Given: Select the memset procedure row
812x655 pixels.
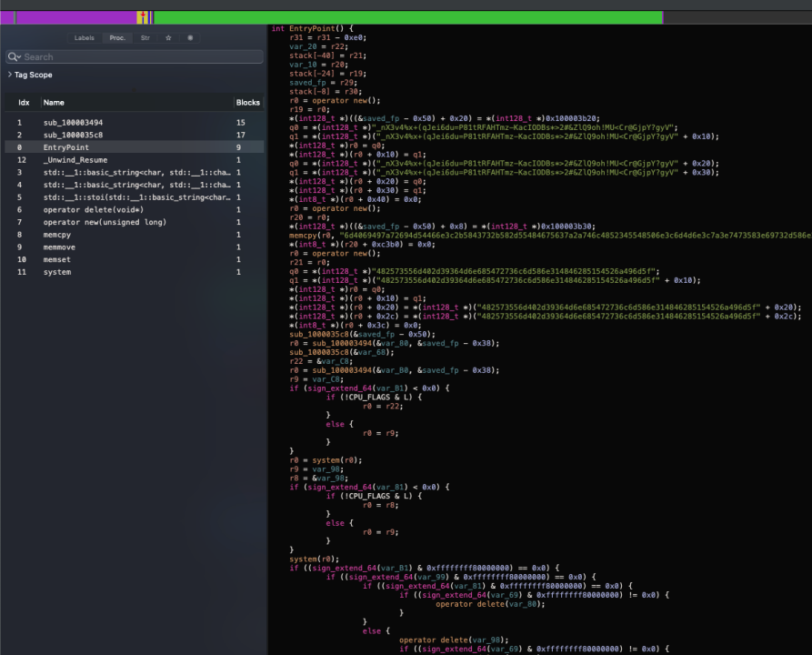Looking at the screenshot, I should [x=135, y=259].
